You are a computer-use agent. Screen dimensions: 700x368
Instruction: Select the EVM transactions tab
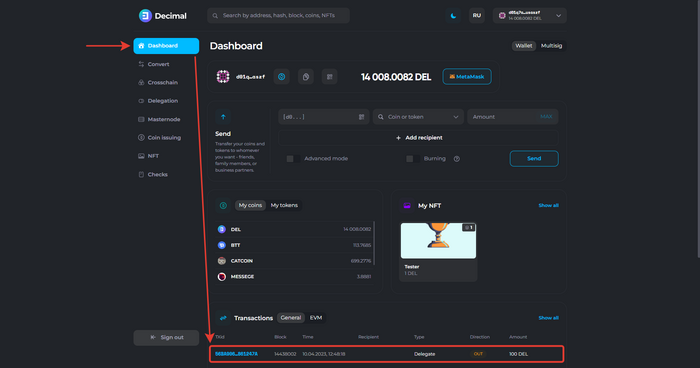point(316,318)
